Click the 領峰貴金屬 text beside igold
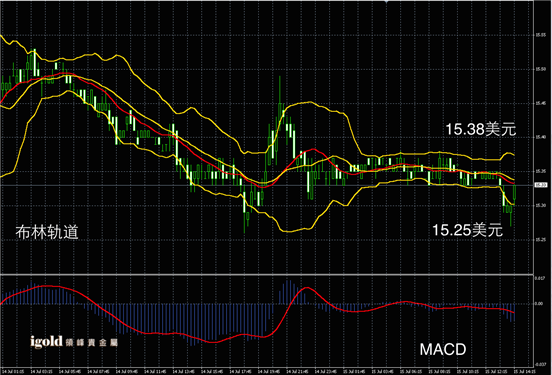 (x=92, y=342)
